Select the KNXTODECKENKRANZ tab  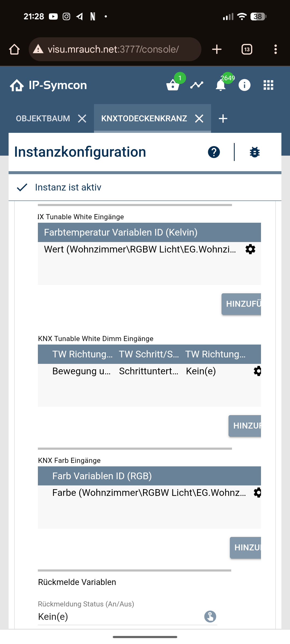point(144,118)
